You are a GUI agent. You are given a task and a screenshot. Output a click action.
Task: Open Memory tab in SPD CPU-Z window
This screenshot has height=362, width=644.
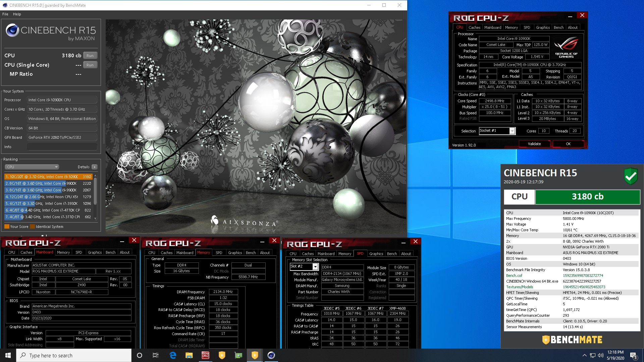click(x=345, y=254)
